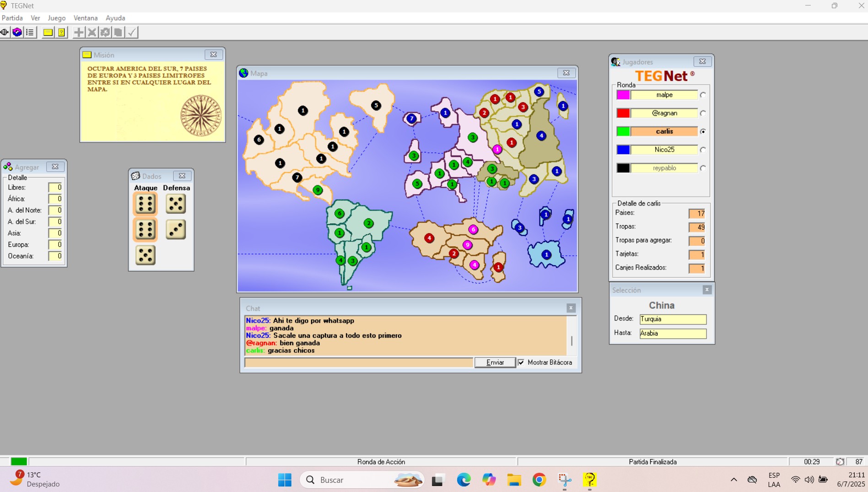The image size is (868, 492).
Task: Select the carlis radio button
Action: pyautogui.click(x=703, y=132)
